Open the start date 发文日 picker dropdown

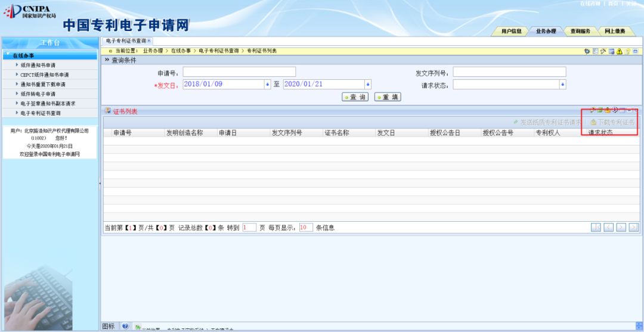pos(267,85)
